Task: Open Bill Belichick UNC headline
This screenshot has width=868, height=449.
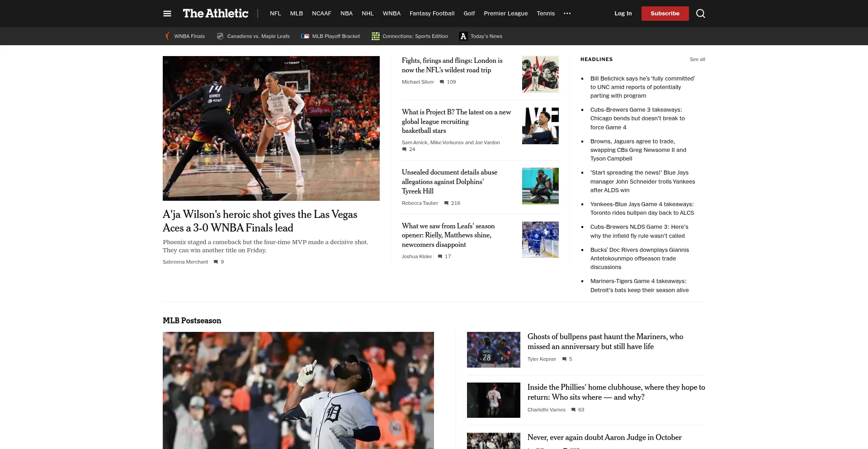Action: (x=642, y=87)
